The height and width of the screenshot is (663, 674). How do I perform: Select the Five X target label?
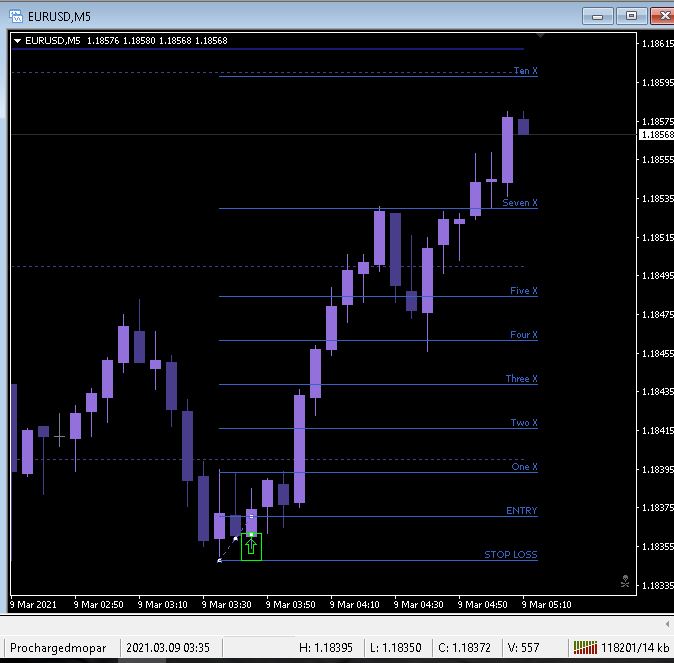tap(524, 291)
